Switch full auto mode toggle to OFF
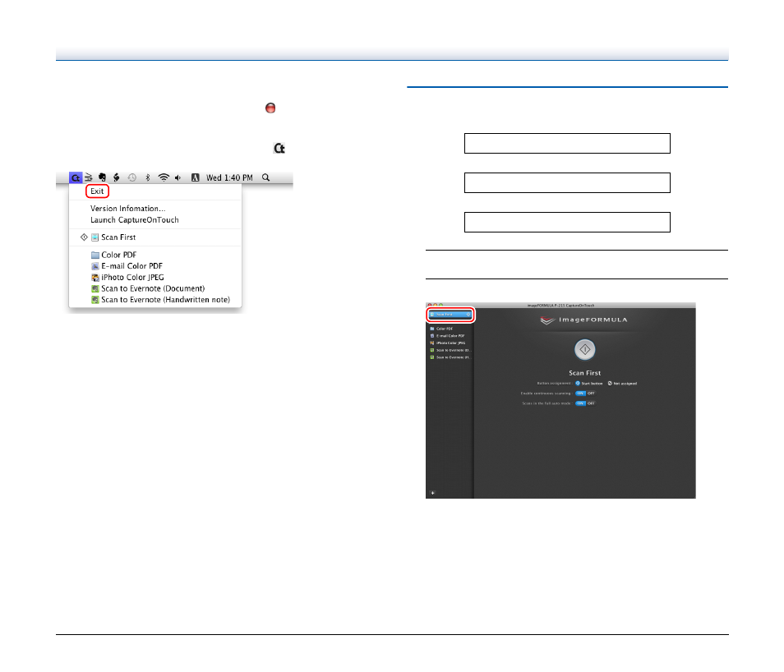 (x=591, y=403)
